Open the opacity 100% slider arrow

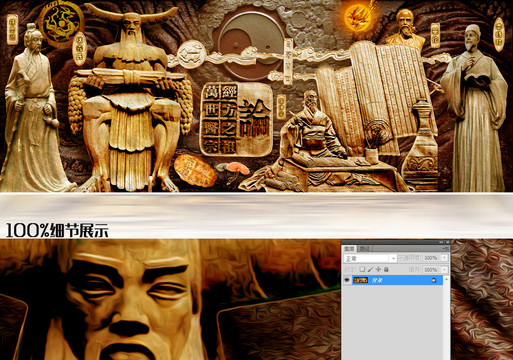point(444,258)
